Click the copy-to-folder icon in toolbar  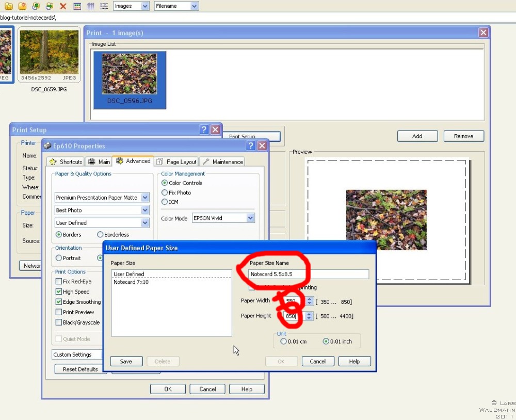pos(36,6)
